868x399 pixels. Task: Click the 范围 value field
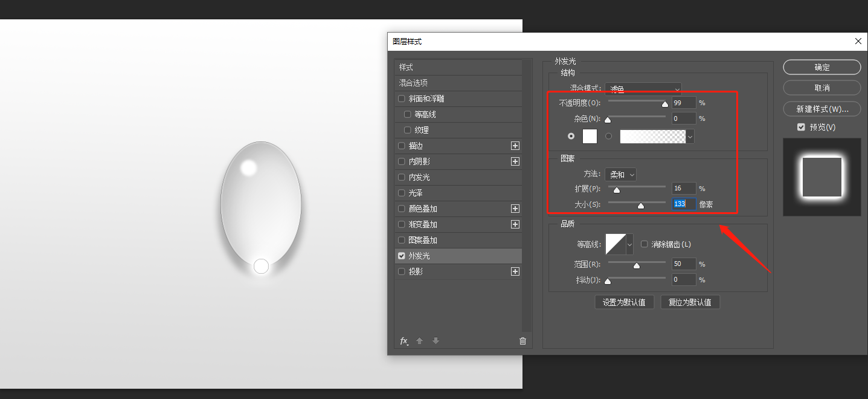point(684,264)
